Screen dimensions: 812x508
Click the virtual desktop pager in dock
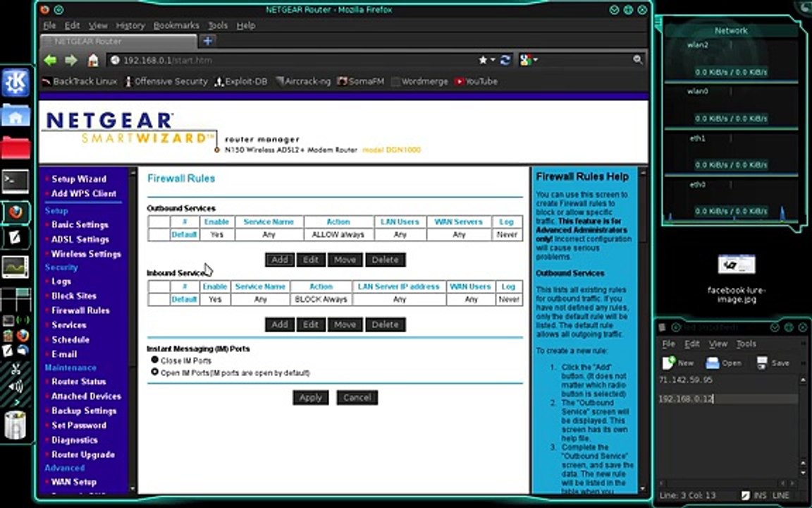click(16, 298)
